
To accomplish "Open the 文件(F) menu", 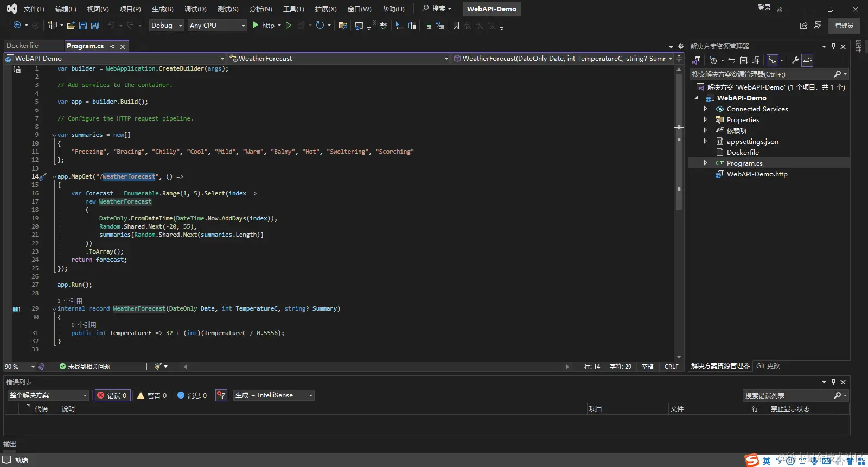I will (34, 9).
